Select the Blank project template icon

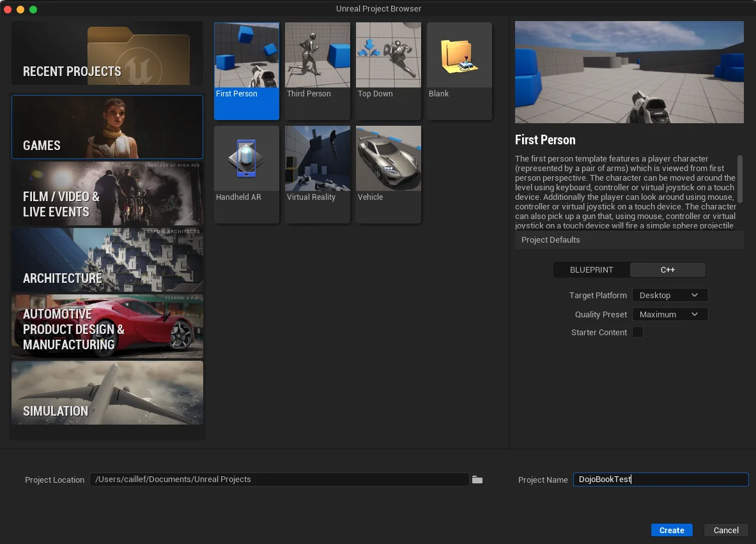pyautogui.click(x=459, y=56)
